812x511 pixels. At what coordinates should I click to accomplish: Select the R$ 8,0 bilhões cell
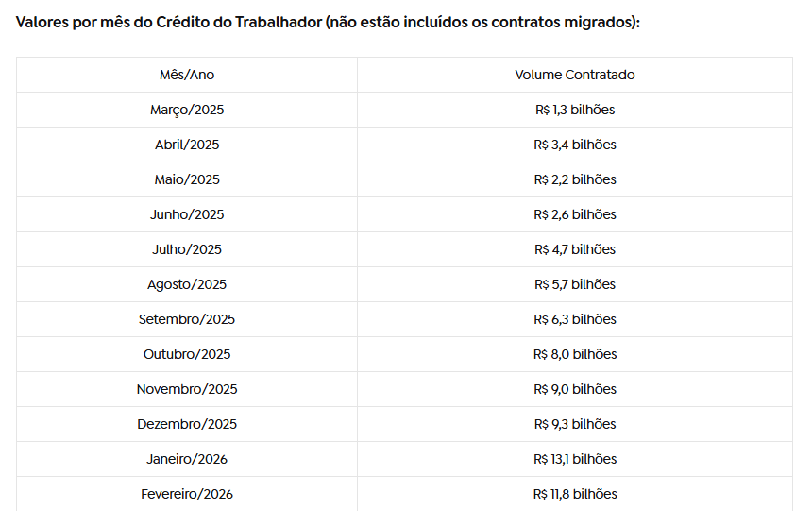[x=575, y=354]
